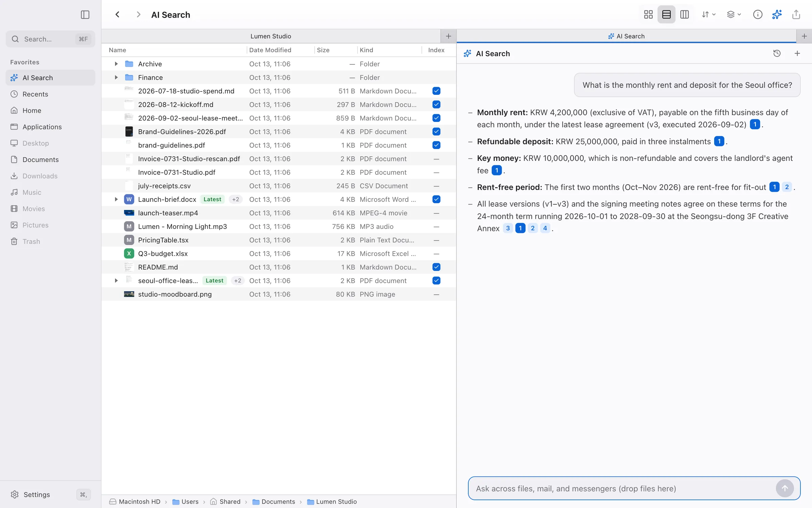
Task: Expand the Finance folder
Action: click(x=116, y=78)
